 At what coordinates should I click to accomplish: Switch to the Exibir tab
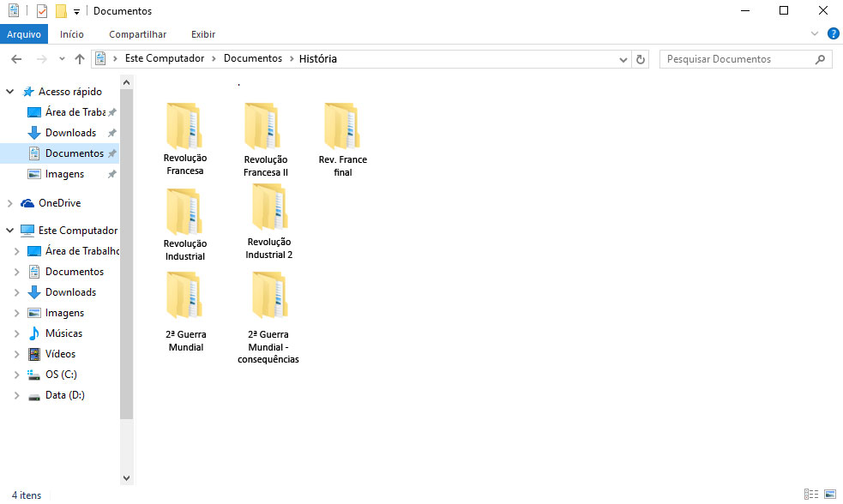pos(203,33)
